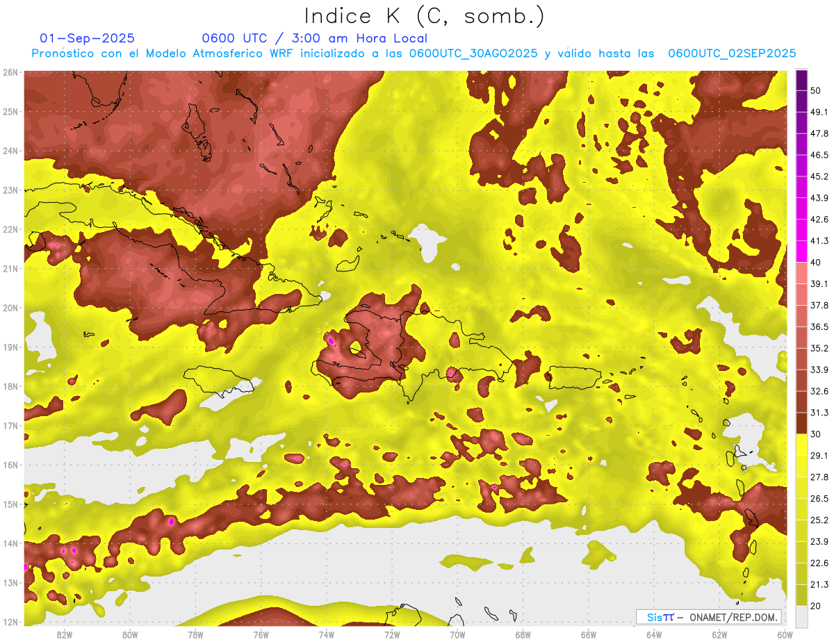Click the color scale value 33.9
This screenshot has width=834, height=644.
(x=819, y=370)
